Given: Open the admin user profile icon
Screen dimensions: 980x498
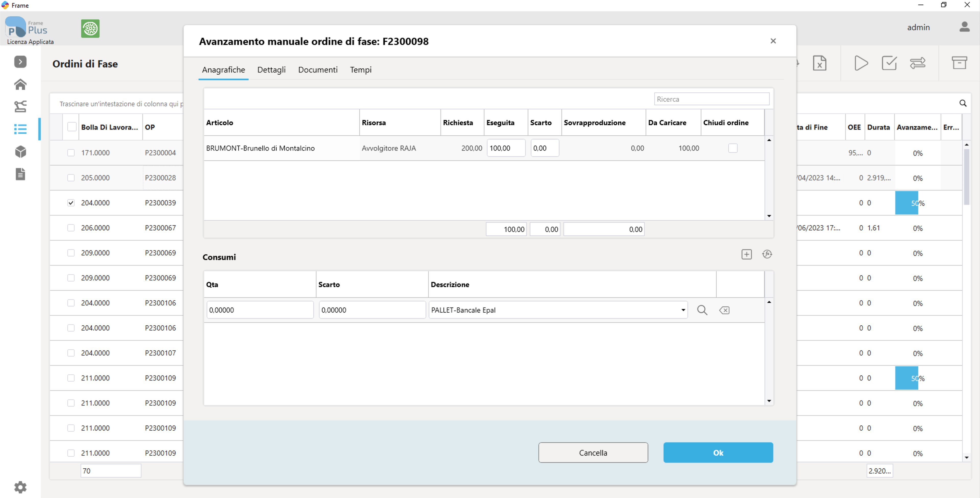Looking at the screenshot, I should (x=964, y=27).
